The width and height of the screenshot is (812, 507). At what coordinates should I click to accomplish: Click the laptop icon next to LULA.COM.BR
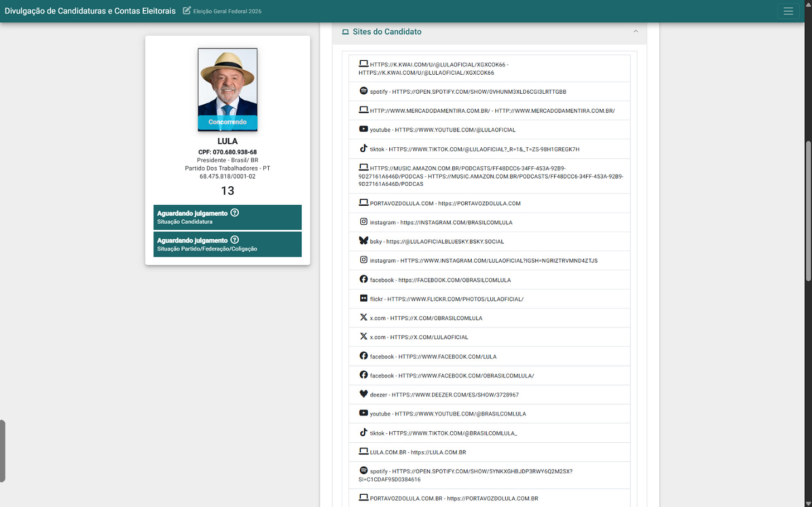click(364, 451)
